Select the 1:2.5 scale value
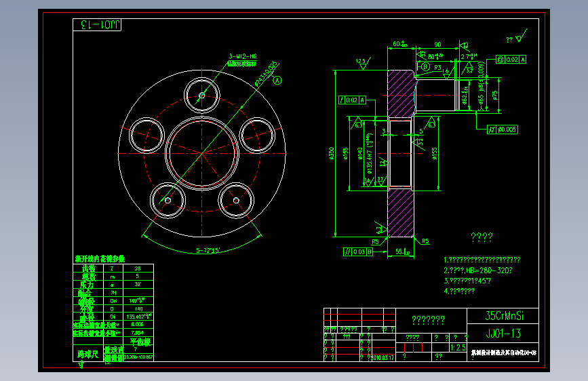 click(x=458, y=348)
